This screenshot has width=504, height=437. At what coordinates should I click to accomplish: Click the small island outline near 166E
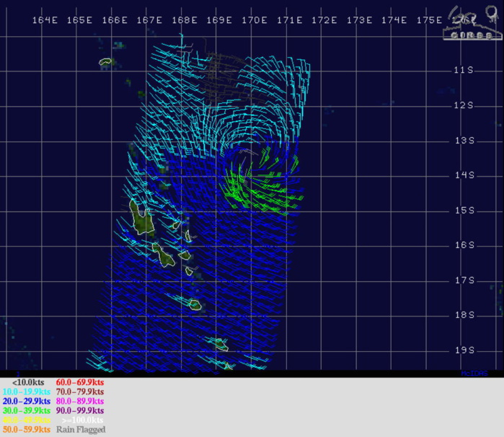(107, 63)
